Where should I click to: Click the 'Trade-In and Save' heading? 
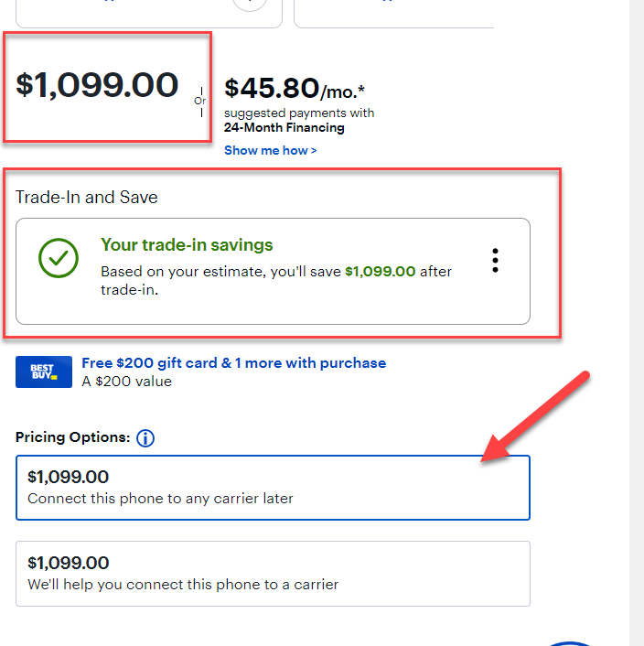coord(87,198)
